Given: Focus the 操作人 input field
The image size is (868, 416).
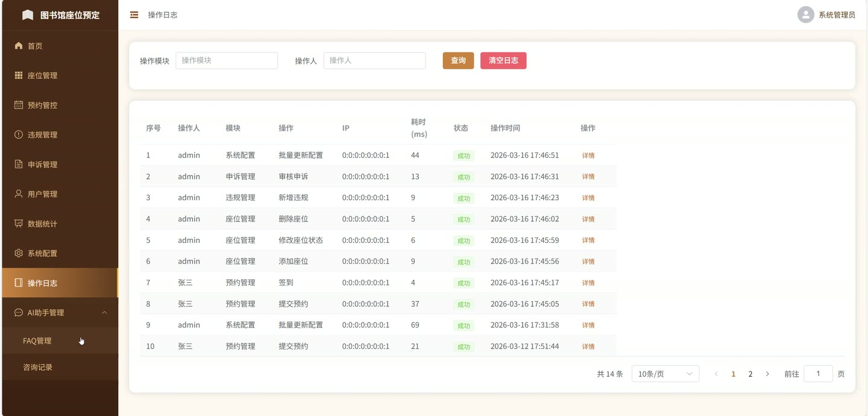Looking at the screenshot, I should click(x=374, y=60).
